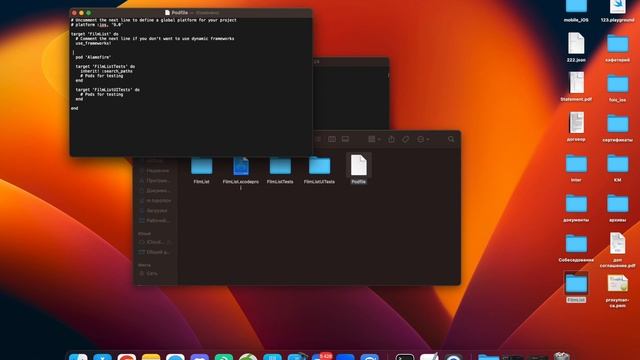This screenshot has height=360, width=640.
Task: Click "target 'FilmListTests' do" line
Action: coord(105,67)
